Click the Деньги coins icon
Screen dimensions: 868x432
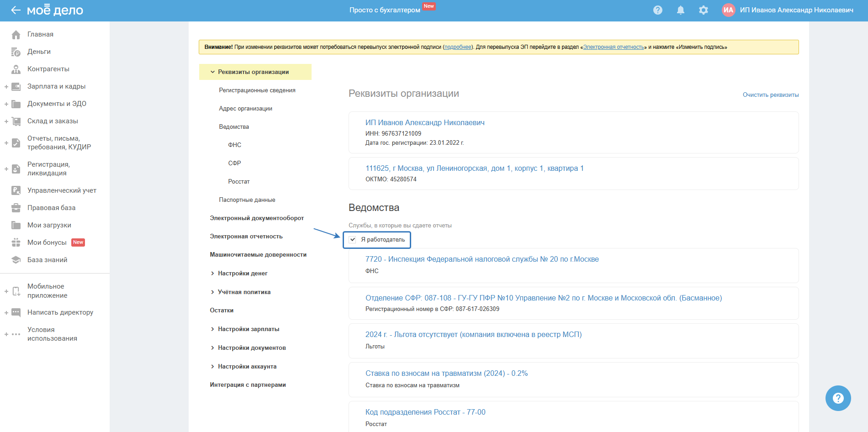point(16,52)
